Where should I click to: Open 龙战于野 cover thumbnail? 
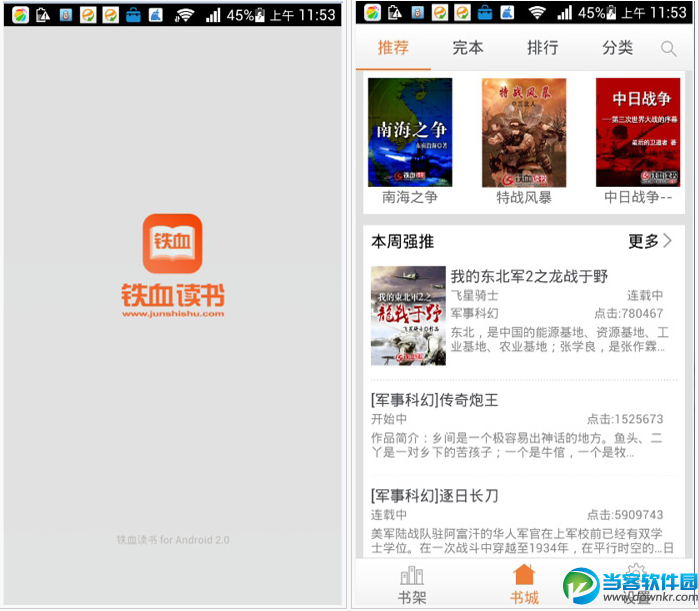[x=408, y=316]
